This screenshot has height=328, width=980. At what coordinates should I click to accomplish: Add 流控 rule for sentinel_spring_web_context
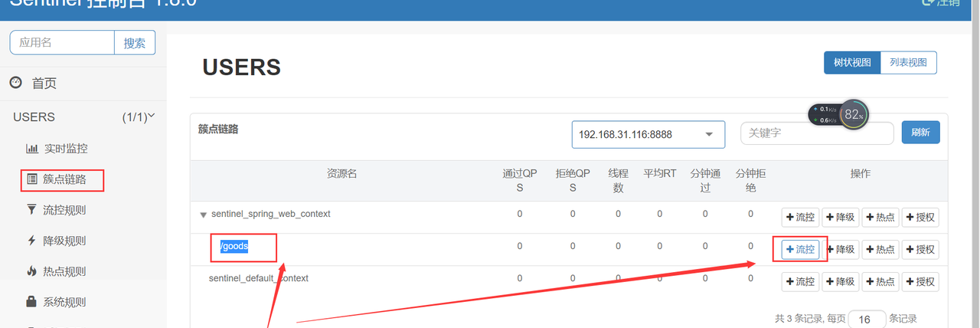coord(800,217)
